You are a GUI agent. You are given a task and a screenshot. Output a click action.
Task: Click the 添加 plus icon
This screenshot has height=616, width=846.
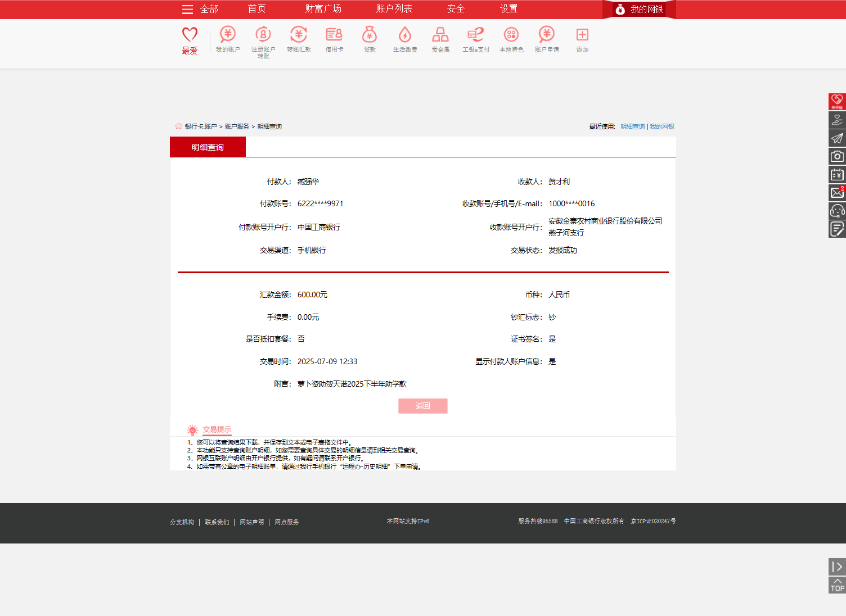582,34
